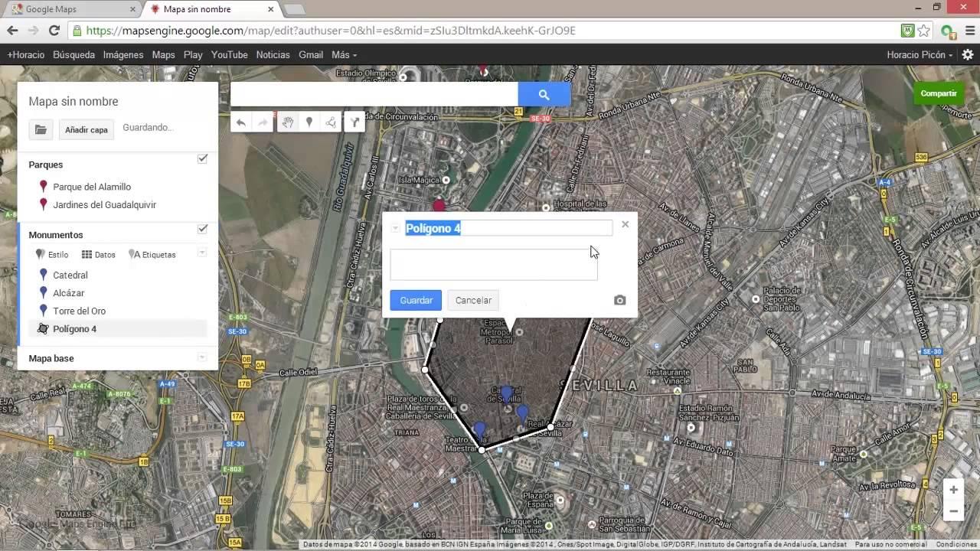
Task: Open the YouTube menu item
Action: 229,54
